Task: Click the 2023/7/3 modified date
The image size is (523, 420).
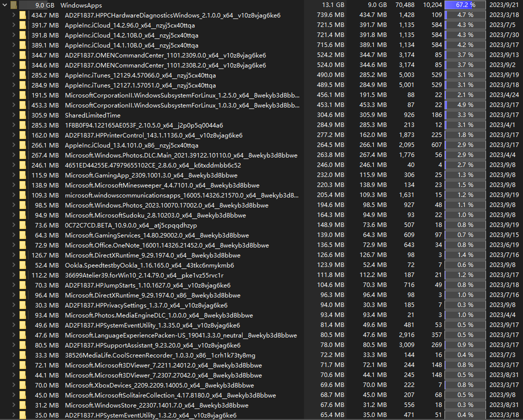Action: 502,355
